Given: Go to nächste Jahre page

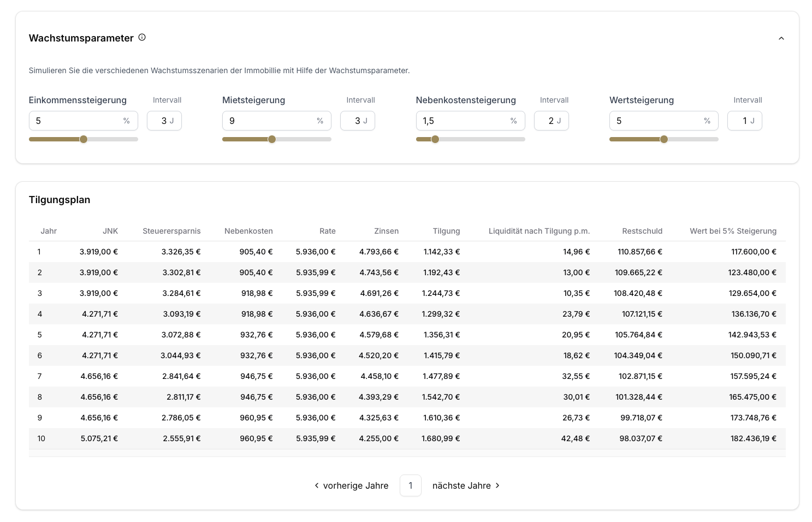Looking at the screenshot, I should click(466, 485).
